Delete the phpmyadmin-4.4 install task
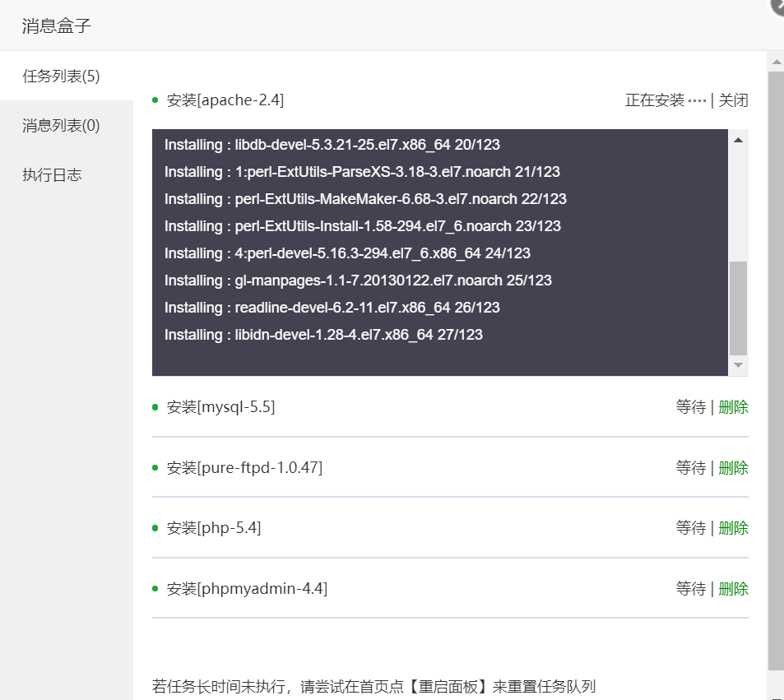Screen dimensions: 784x700 coord(733,588)
